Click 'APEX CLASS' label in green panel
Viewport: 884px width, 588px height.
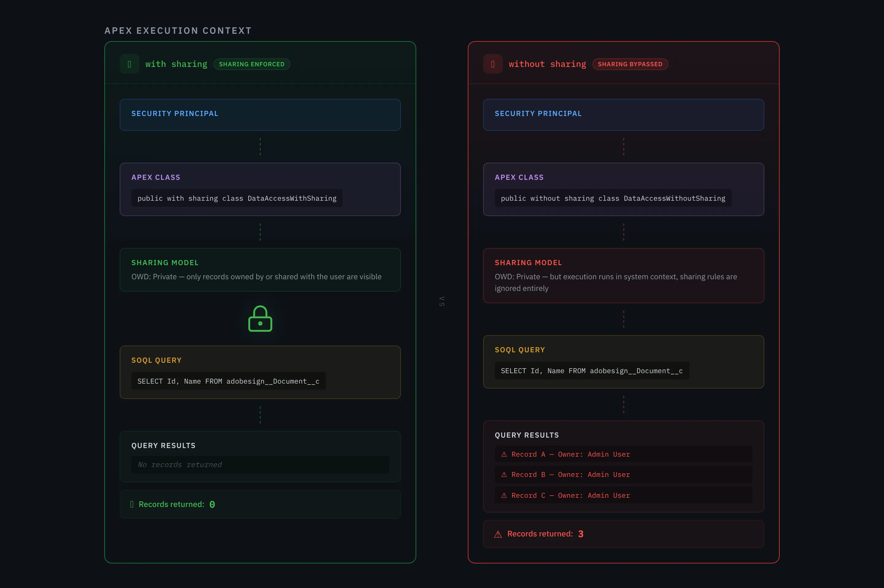[x=156, y=177]
